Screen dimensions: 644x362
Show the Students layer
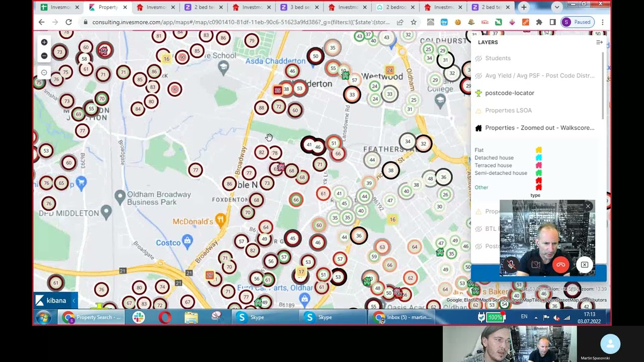point(498,58)
